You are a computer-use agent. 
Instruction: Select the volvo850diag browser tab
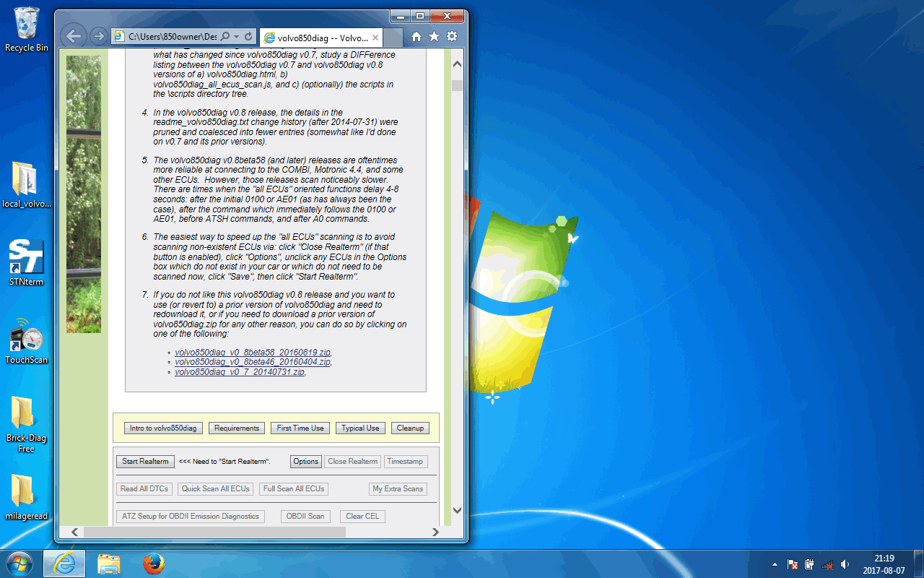pyautogui.click(x=321, y=38)
